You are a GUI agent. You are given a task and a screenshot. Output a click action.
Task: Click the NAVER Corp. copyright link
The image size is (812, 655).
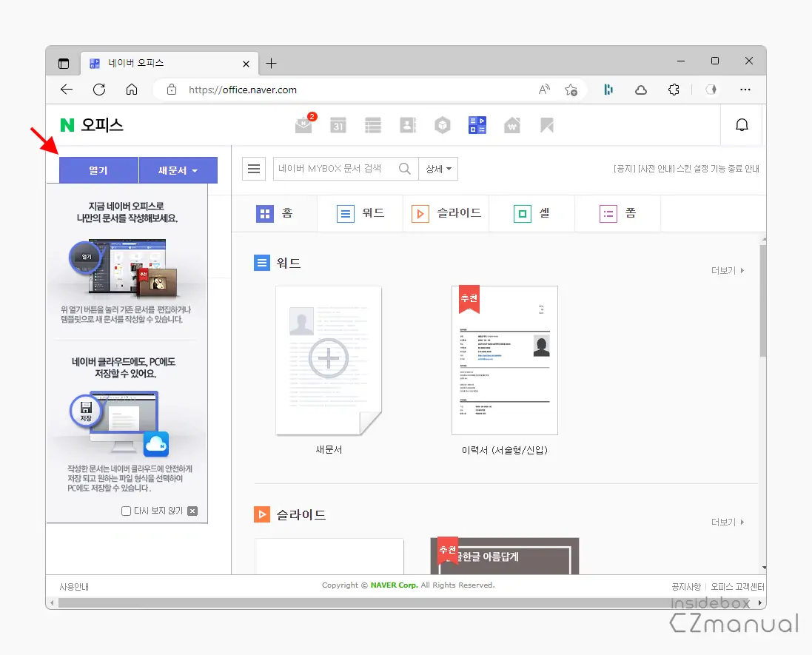coord(394,585)
